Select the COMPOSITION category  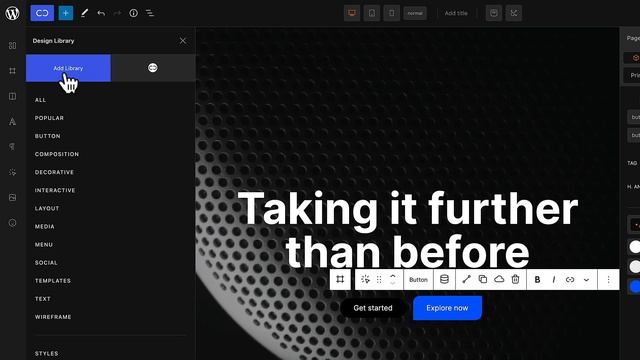[57, 154]
